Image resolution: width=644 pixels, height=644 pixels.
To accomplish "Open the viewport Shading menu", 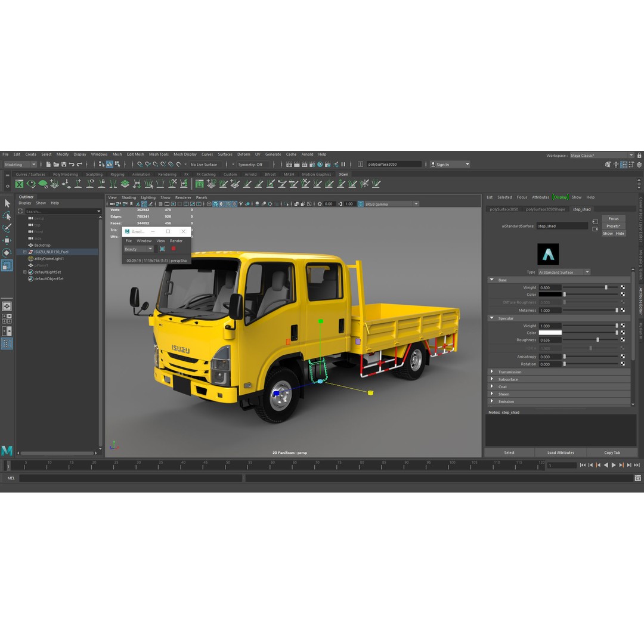I will pyautogui.click(x=129, y=197).
